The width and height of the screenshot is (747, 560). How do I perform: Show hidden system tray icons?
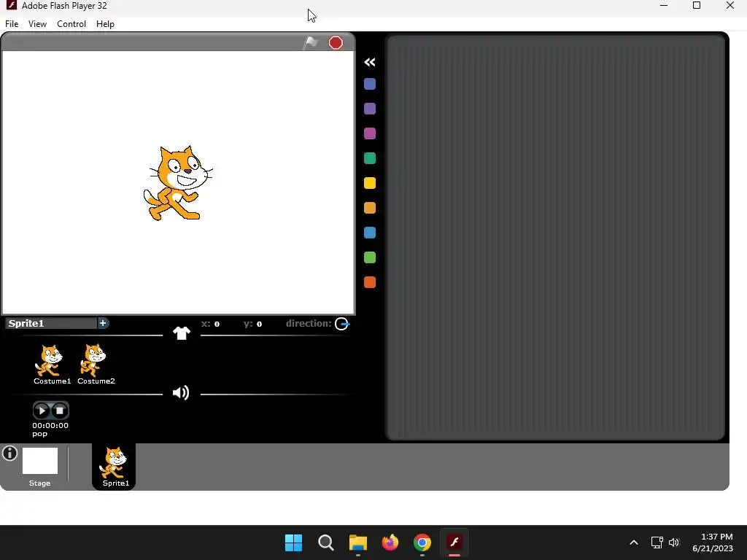point(634,542)
